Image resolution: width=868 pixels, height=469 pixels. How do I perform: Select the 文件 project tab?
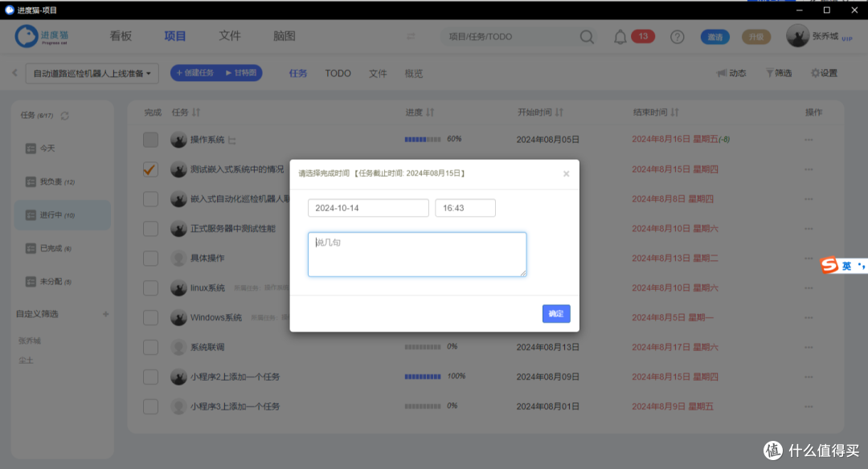(x=378, y=74)
